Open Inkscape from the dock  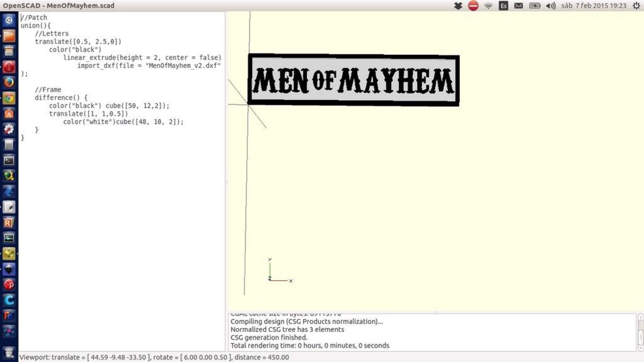coord(9,269)
